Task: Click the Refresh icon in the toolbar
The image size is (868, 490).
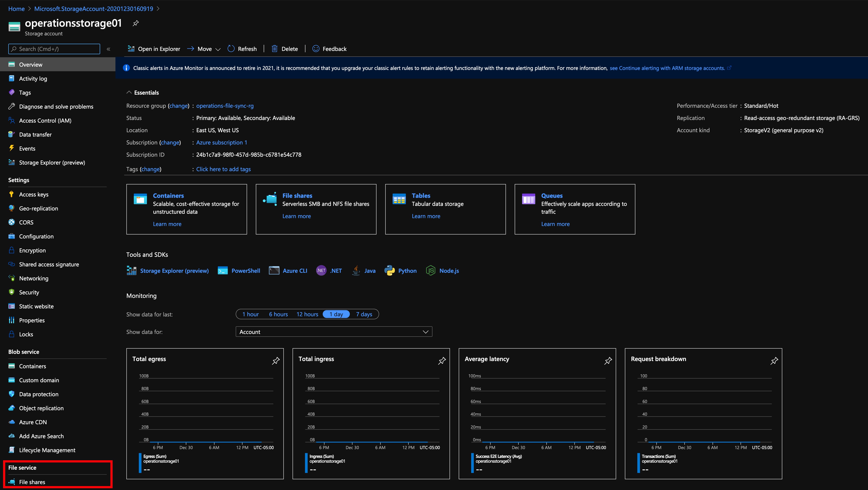Action: click(231, 49)
